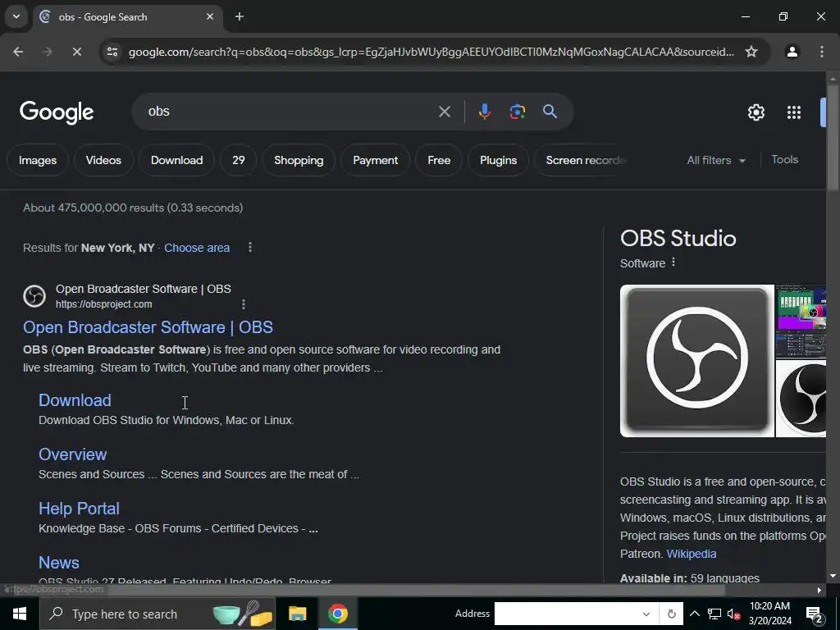Search by image with Google Lens
The image size is (840, 630).
click(x=517, y=112)
